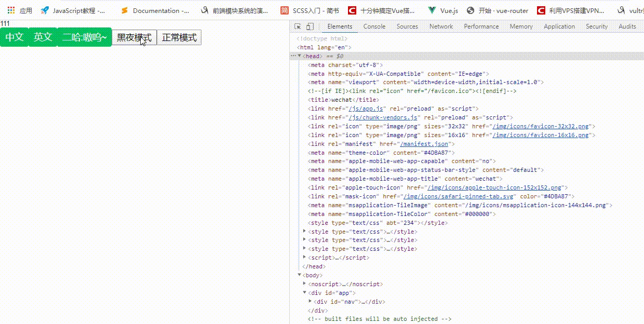Collapse the body element node
The height and width of the screenshot is (324, 644).
[x=300, y=275]
